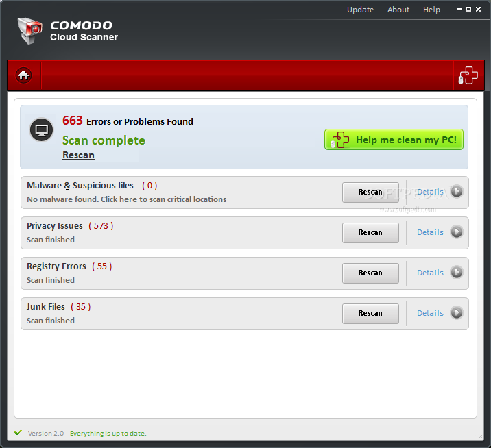
Task: Click the '( 55 )' registry count
Action: (101, 266)
